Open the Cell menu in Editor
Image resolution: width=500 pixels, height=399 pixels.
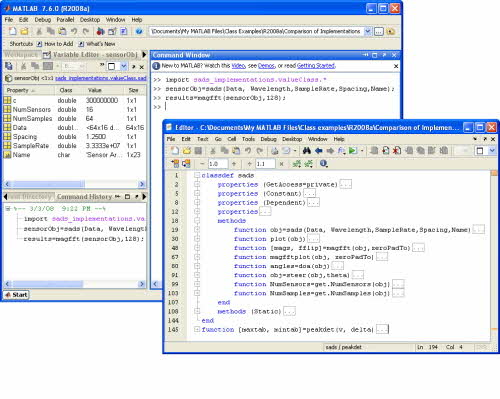coord(232,139)
